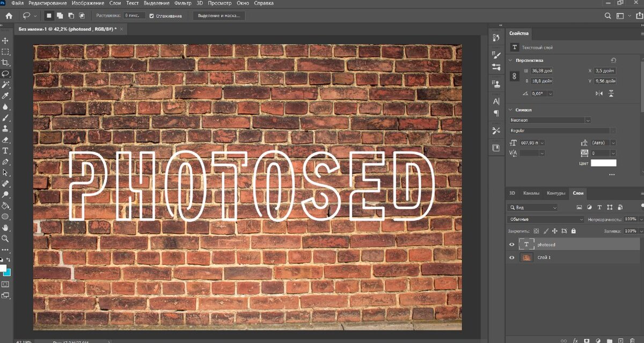644x343 pixels.
Task: Open the Фильтр menu
Action: 182,3
